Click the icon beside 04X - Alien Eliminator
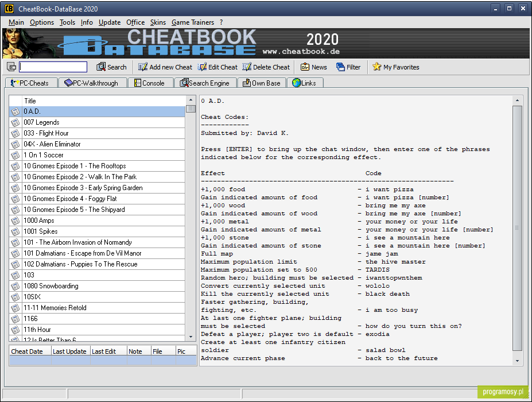532x402 pixels. click(15, 144)
